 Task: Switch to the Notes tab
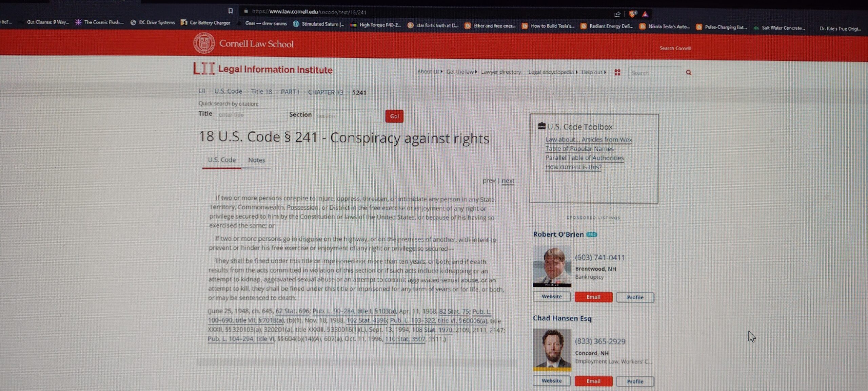[256, 160]
